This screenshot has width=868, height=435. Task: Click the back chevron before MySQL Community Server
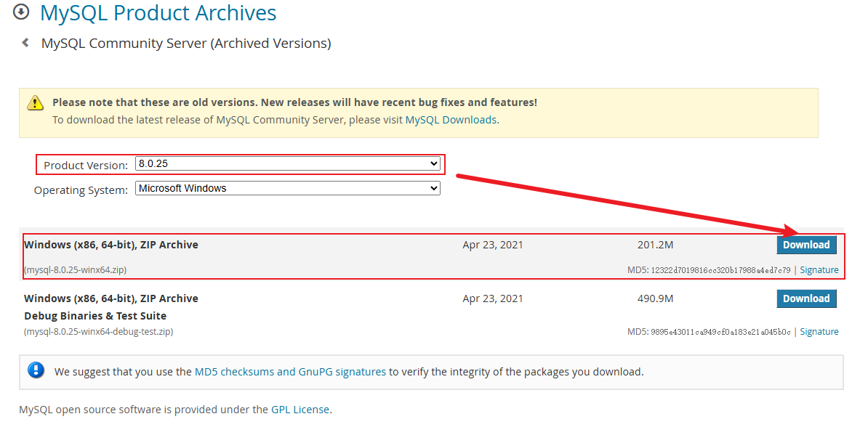click(25, 43)
